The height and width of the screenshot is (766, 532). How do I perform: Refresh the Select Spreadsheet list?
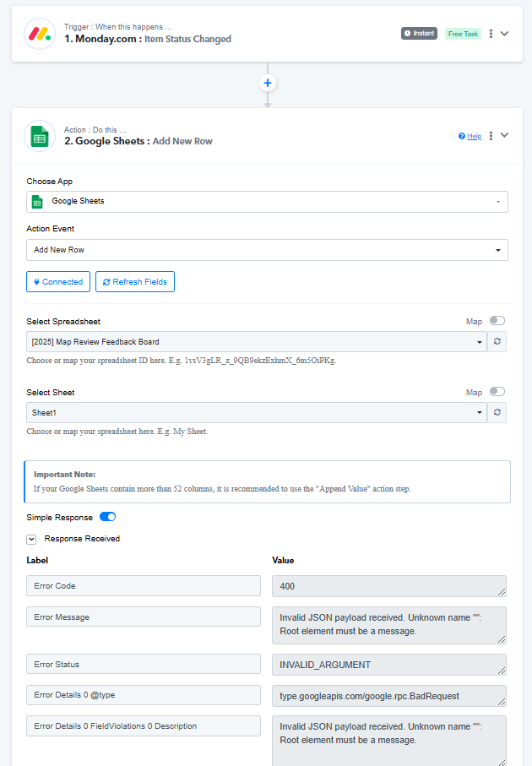click(497, 341)
